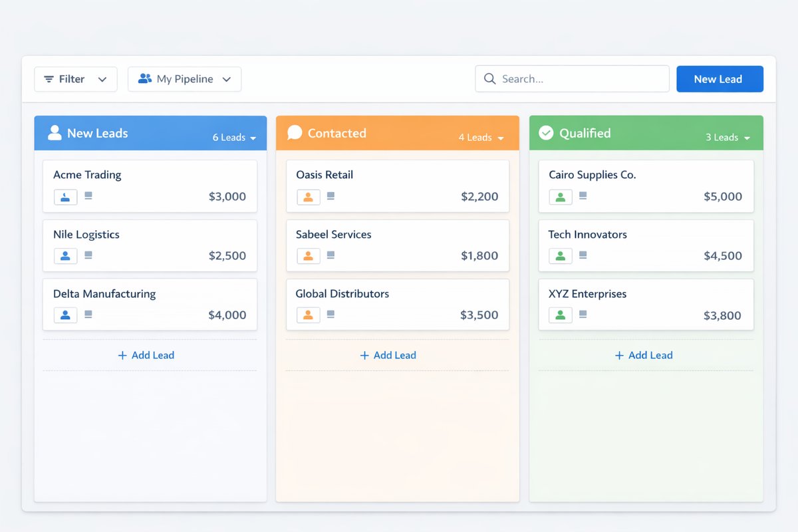The image size is (798, 532).
Task: Click the orange avatar icon on Sabeel Services card
Action: [308, 256]
